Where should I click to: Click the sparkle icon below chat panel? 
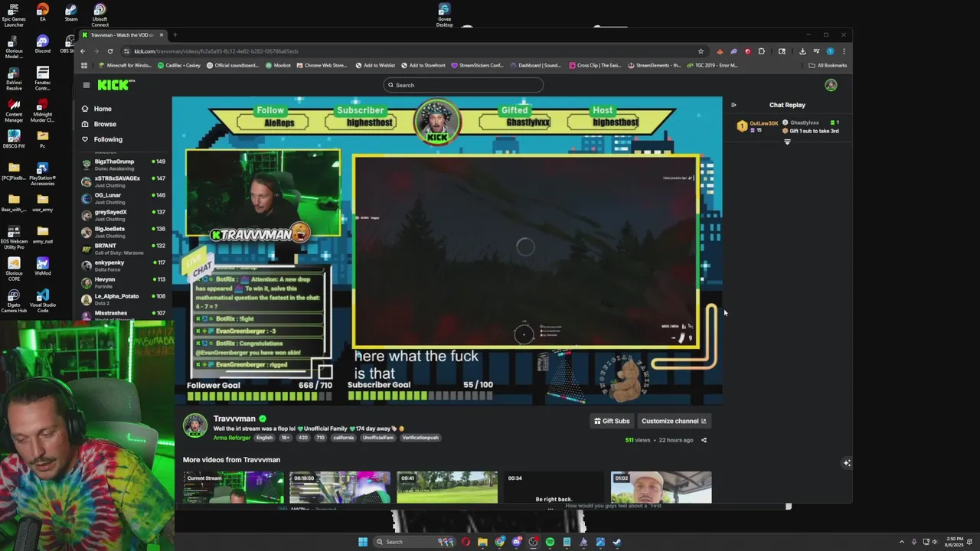847,463
